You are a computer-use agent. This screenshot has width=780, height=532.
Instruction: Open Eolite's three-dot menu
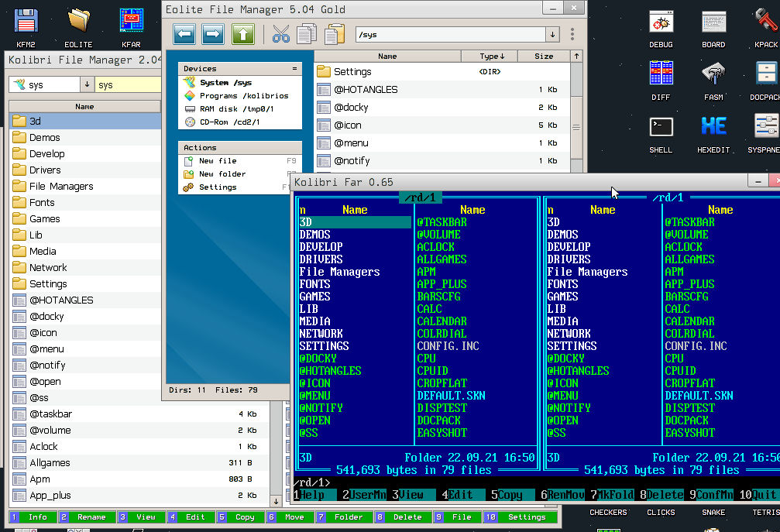[x=572, y=34]
